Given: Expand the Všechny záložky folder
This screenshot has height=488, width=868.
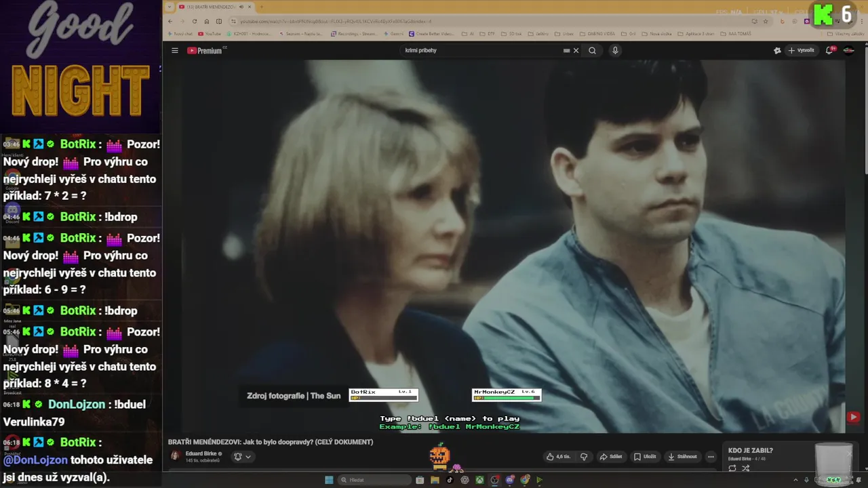Looking at the screenshot, I should (845, 34).
